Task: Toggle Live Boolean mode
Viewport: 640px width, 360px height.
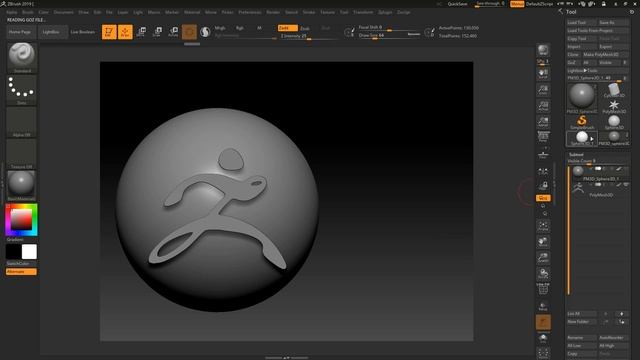Action: click(83, 32)
